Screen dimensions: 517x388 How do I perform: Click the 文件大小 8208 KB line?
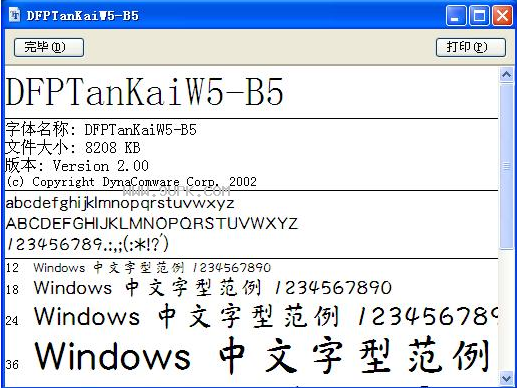tap(73, 147)
